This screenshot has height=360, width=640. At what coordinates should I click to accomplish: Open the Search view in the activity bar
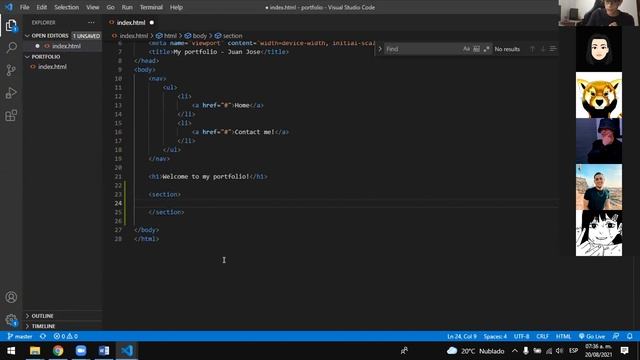[x=11, y=48]
